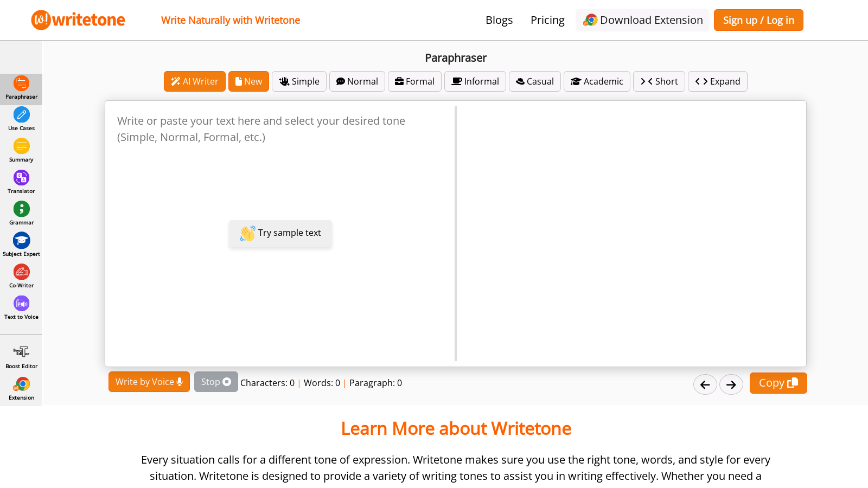Click 'Learn More about Writetone' heading
The width and height of the screenshot is (868, 488).
tap(456, 428)
